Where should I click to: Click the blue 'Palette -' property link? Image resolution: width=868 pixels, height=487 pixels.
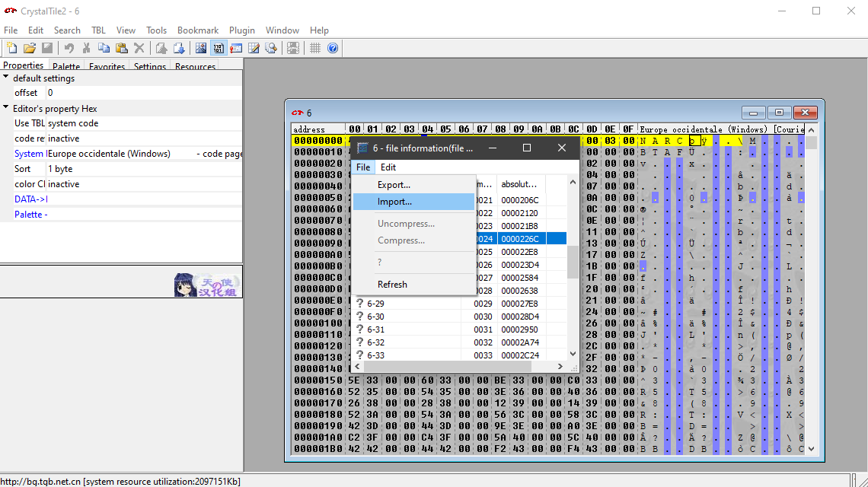tap(31, 215)
